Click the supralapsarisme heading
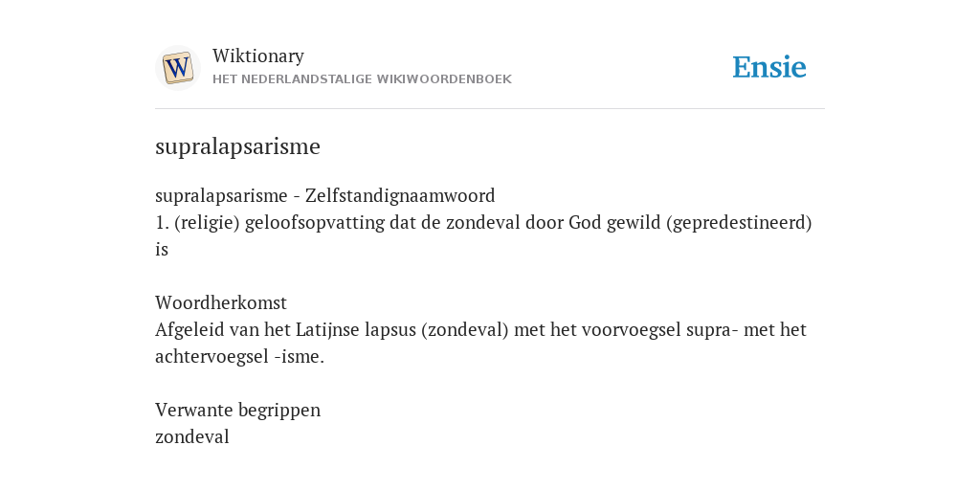The height and width of the screenshot is (490, 980). (x=237, y=146)
